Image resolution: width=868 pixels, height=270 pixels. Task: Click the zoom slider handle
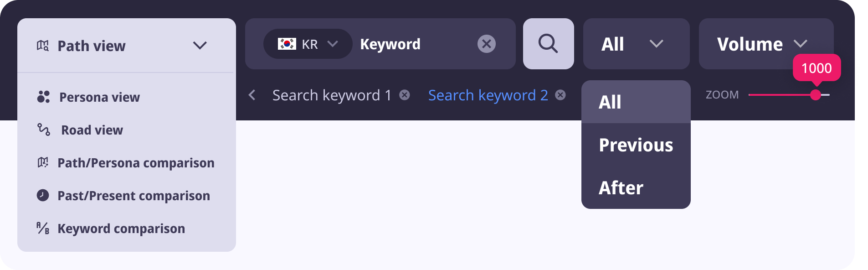[816, 95]
